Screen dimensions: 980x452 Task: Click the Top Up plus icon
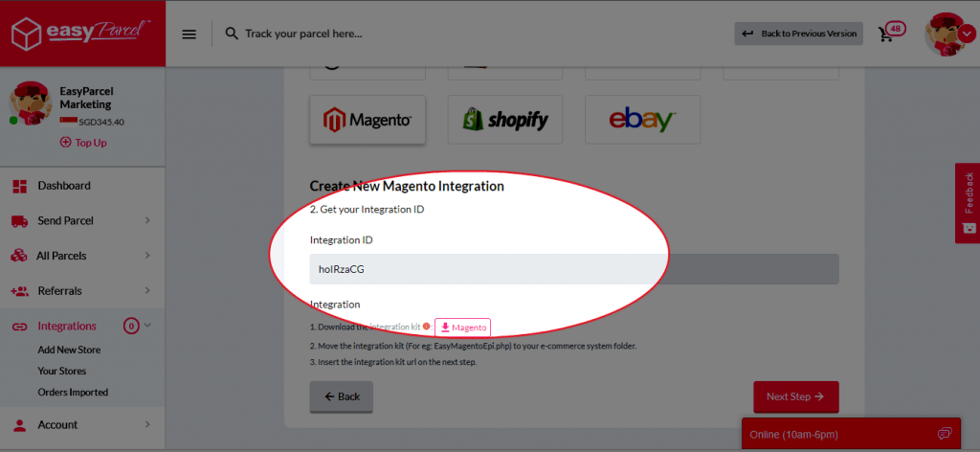(66, 143)
